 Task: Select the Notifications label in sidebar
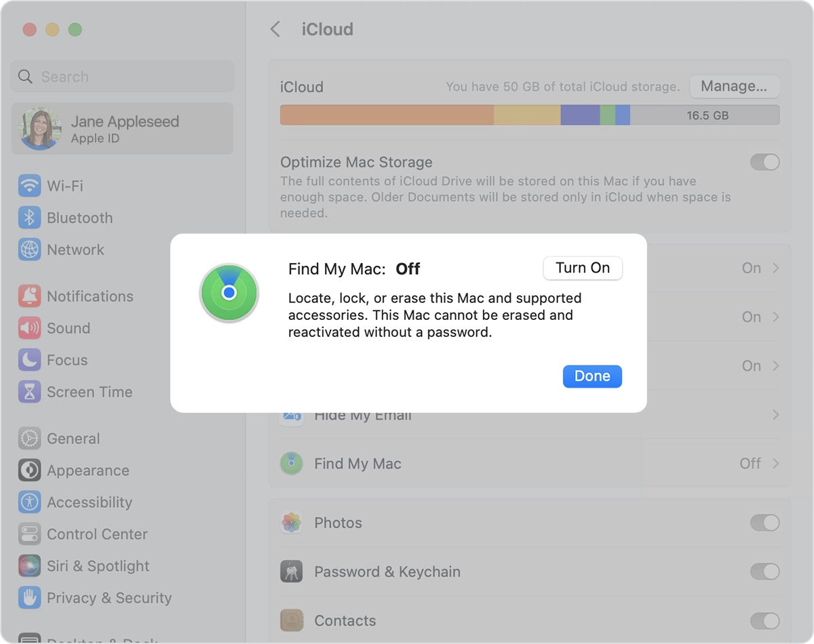pyautogui.click(x=90, y=296)
